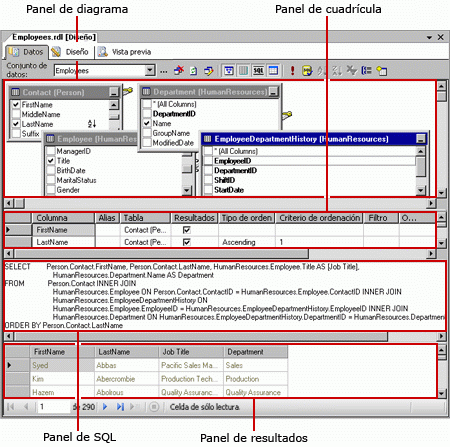Jump to the last results row
Screen dimensions: 450x447
[120, 407]
